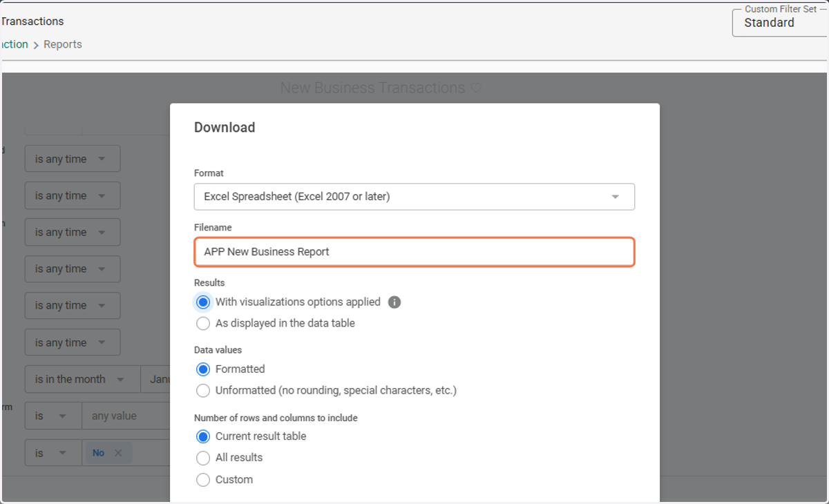Viewport: 829px width, 504px height.
Task: Click the Reports breadcrumb
Action: (63, 44)
